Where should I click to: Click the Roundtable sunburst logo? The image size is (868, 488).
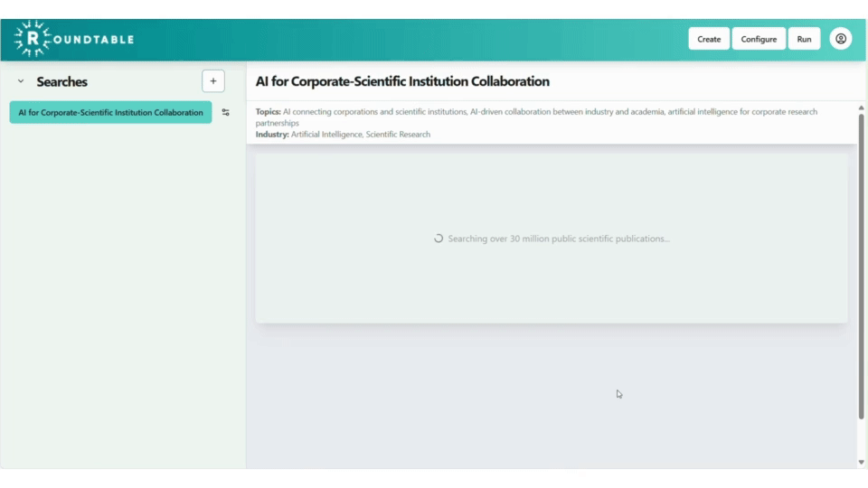(33, 39)
